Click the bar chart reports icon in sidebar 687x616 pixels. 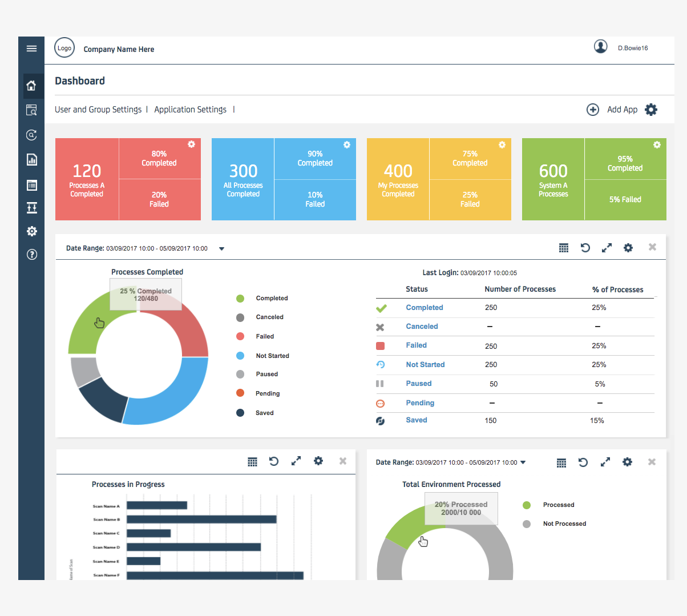pos(31,159)
